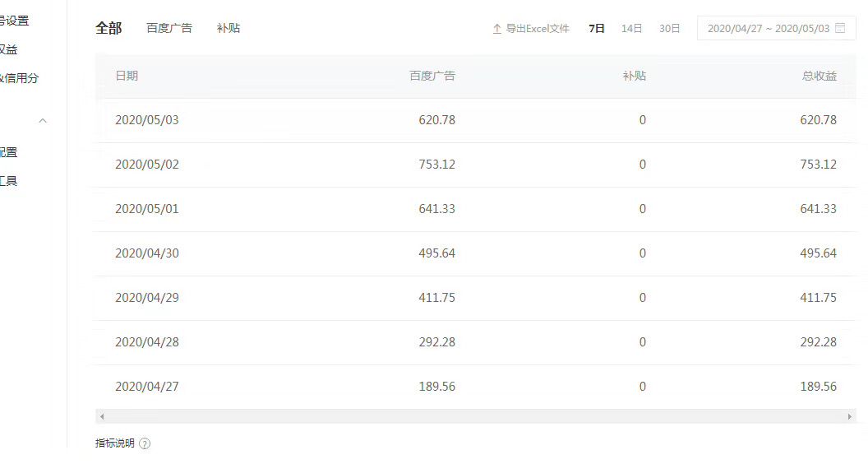Open the sidebar item ending 设置 at the top
The image size is (868, 464).
point(15,21)
